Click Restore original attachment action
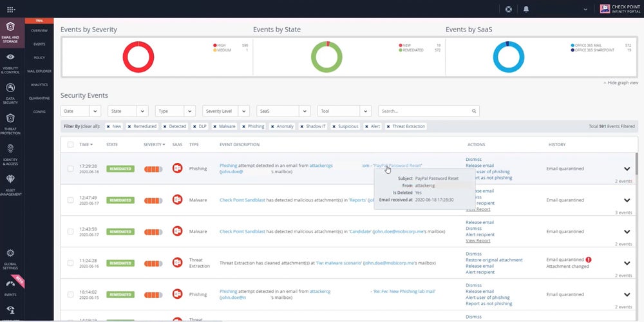Image resolution: width=644 pixels, height=322 pixels. tap(494, 260)
